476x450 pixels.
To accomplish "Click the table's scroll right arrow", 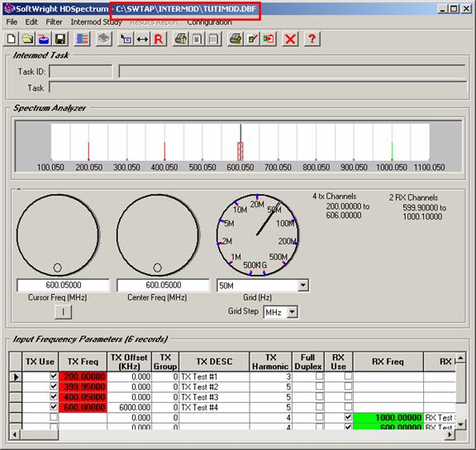I will click(450, 435).
